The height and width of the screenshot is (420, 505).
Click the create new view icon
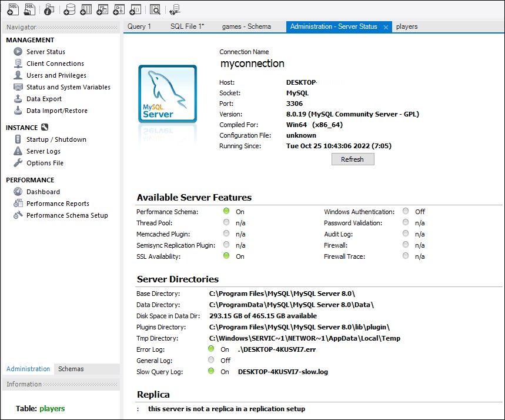coord(102,9)
